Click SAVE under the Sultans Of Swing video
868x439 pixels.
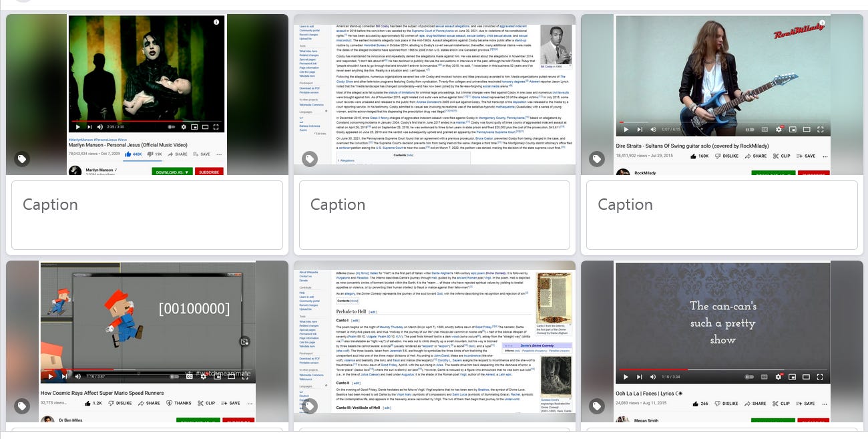(805, 156)
